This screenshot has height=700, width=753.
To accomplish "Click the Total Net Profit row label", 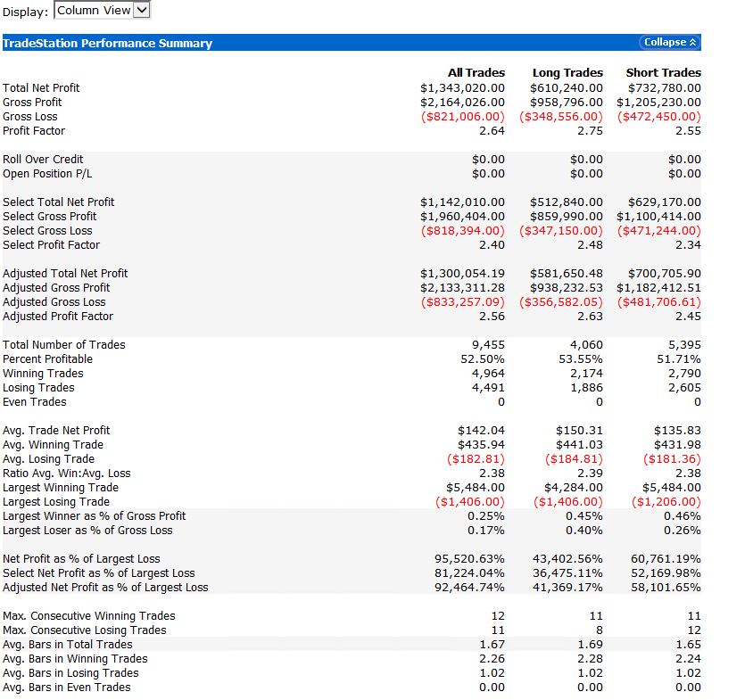I will [x=41, y=88].
